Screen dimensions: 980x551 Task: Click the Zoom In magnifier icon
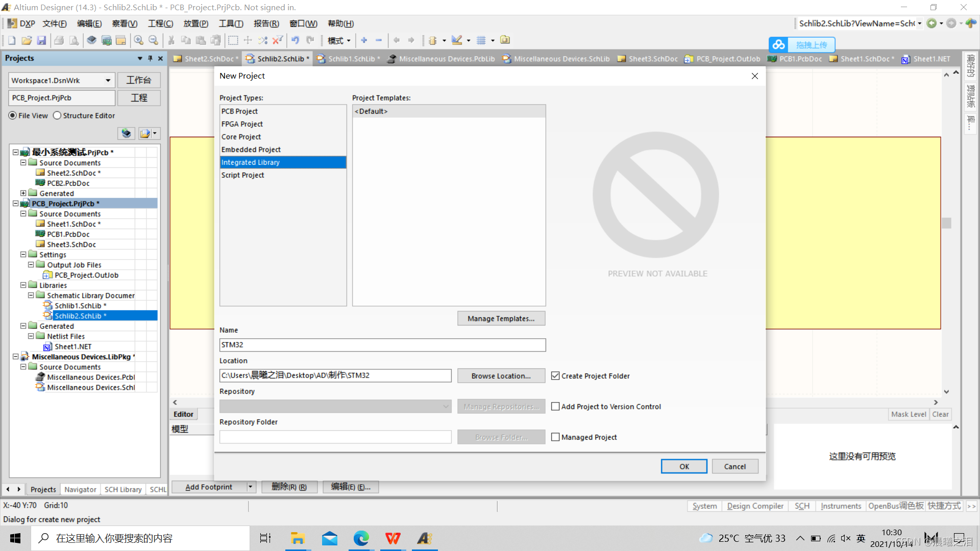click(138, 40)
